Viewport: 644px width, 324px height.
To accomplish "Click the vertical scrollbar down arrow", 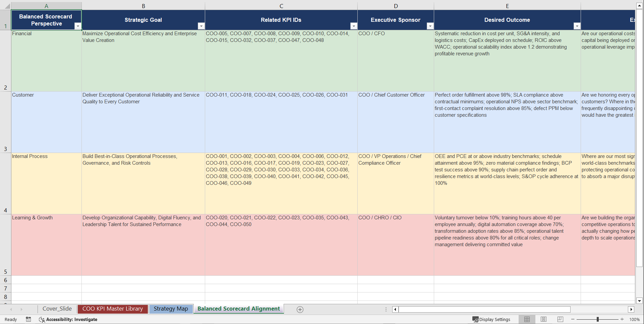I will 639,301.
